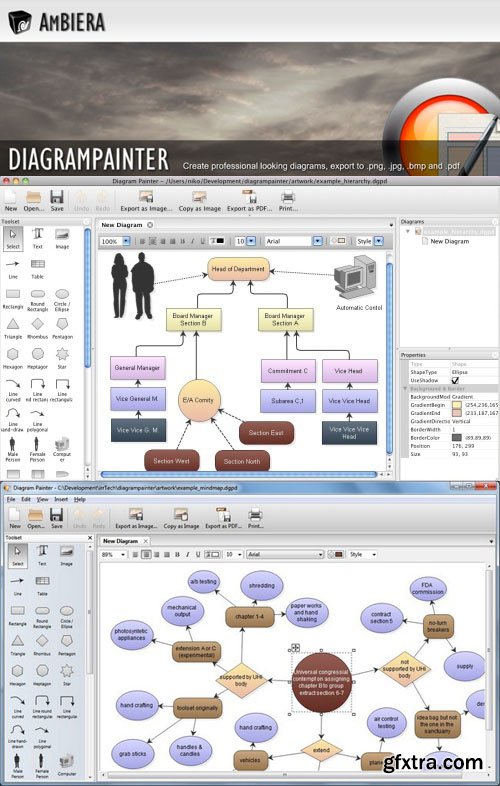Viewport: 500px width, 786px height.
Task: Select the Pentagon tool in the mindmap window
Action: pyautogui.click(x=67, y=645)
